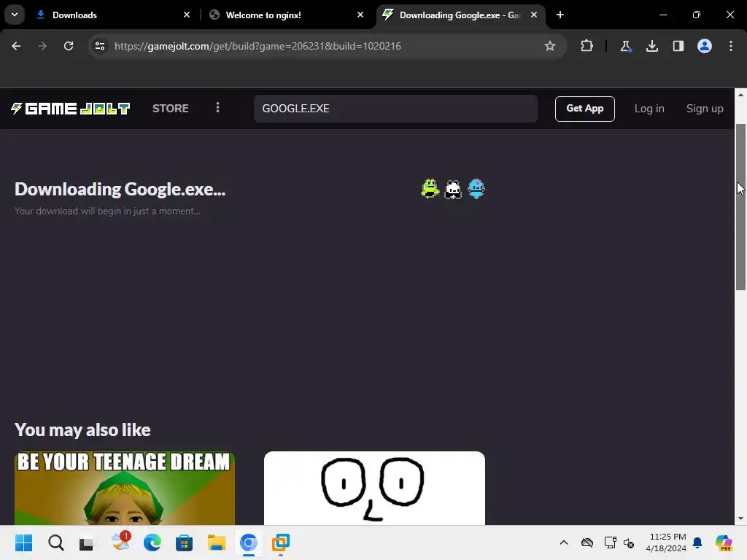
Task: Open the notifications bell icon
Action: pyautogui.click(x=697, y=542)
